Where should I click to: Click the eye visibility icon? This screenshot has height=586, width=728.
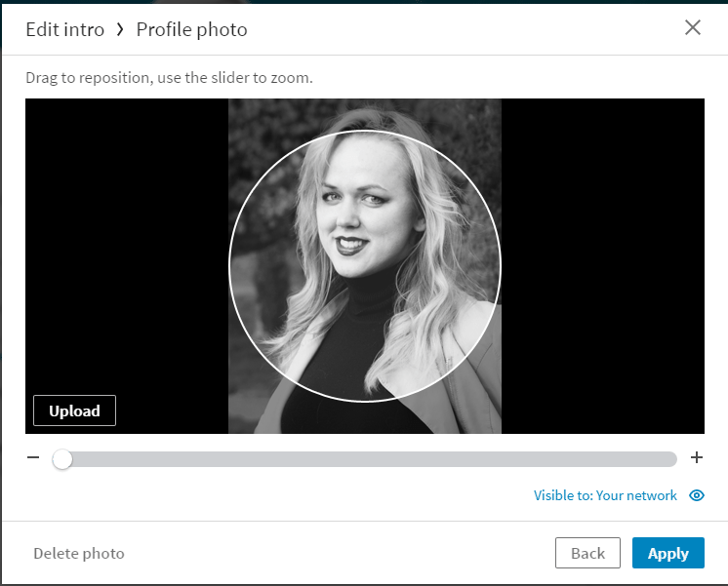(x=697, y=495)
